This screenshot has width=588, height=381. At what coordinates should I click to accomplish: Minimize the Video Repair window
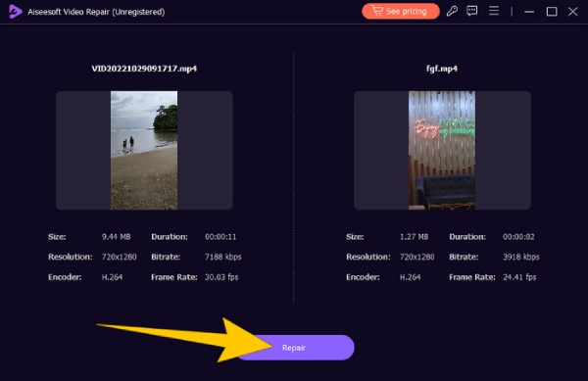[529, 12]
